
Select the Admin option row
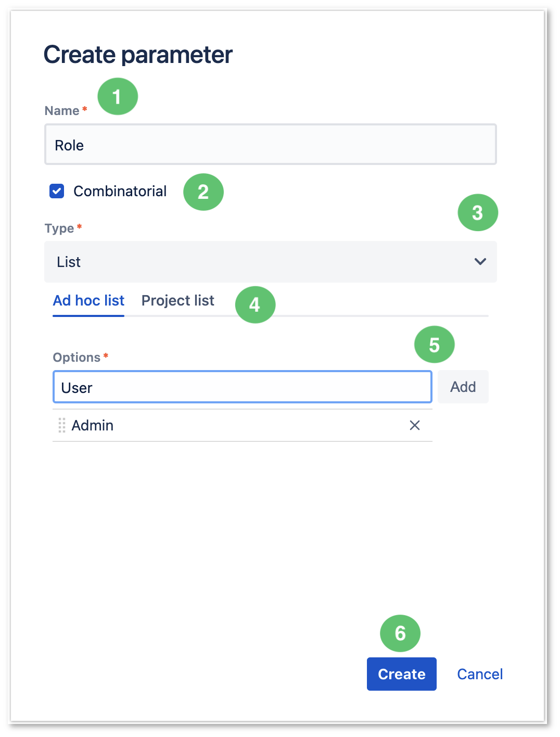tap(243, 425)
